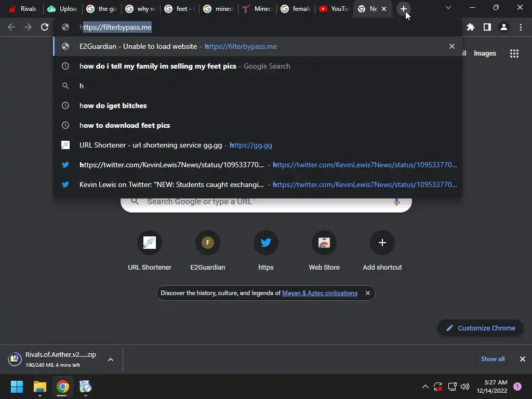Open the Chrome profile avatar
Screen dimensions: 532x399
(x=504, y=27)
